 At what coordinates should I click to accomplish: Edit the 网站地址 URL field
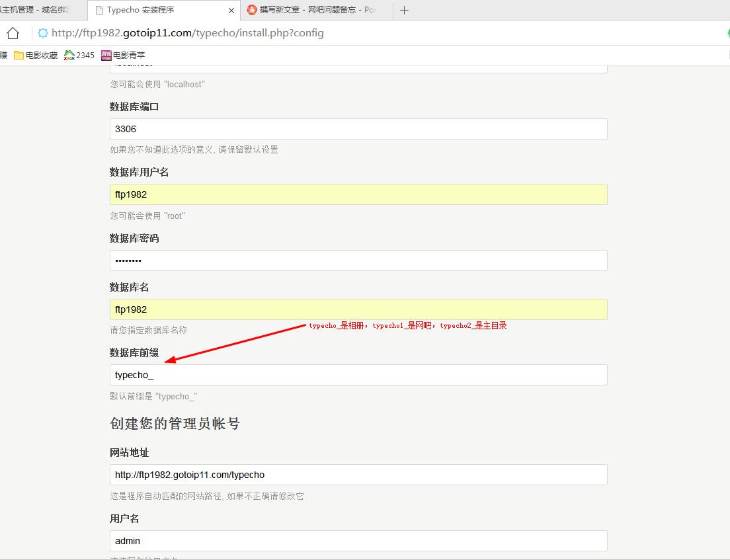[358, 475]
